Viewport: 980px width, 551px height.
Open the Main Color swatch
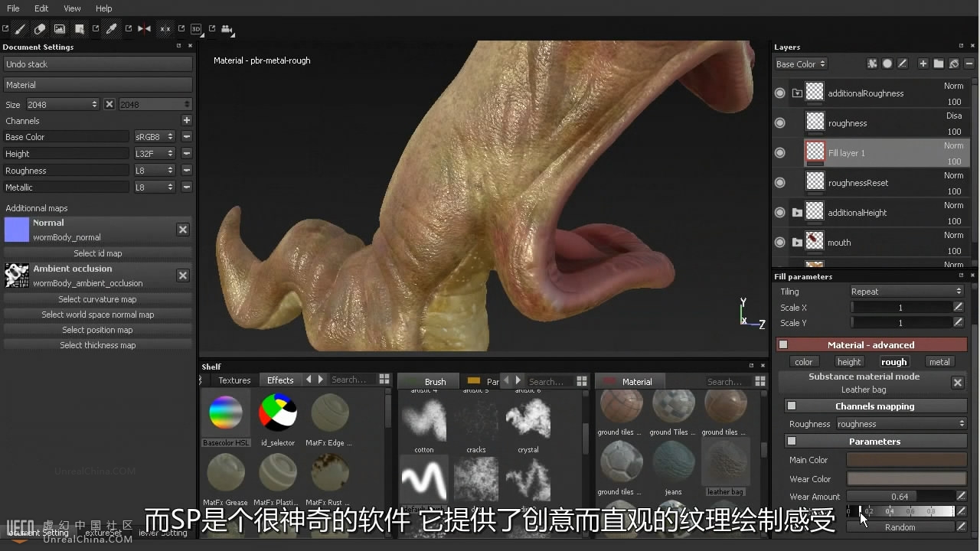906,460
